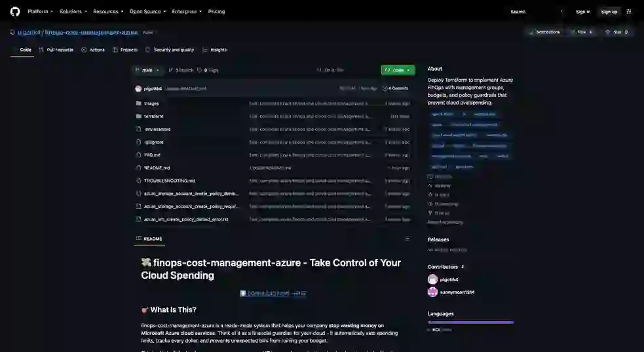Fork this repository

coord(582,32)
